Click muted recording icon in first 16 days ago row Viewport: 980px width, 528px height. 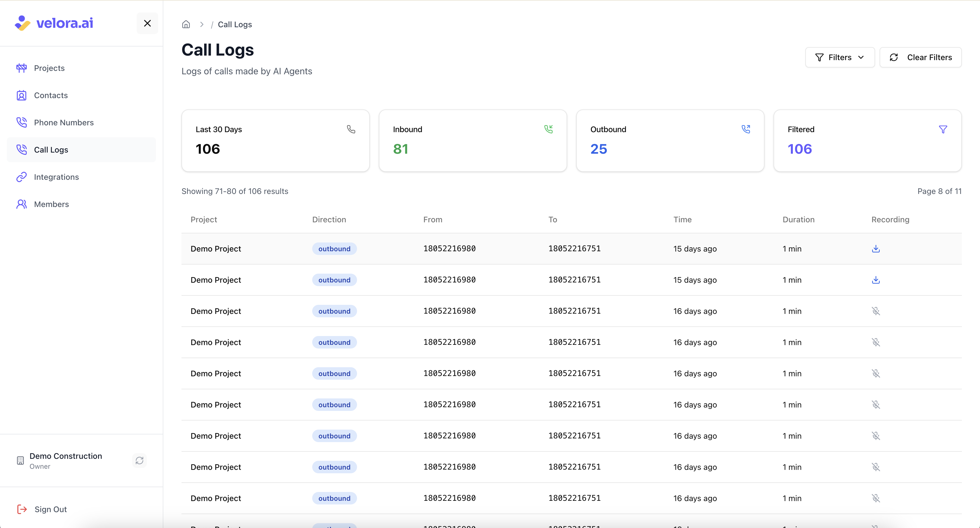[876, 311]
